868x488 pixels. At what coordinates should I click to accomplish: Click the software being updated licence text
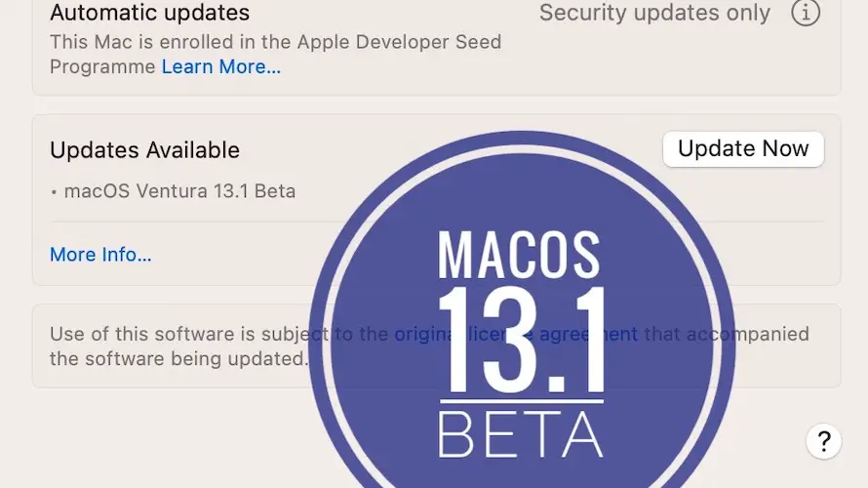click(178, 358)
